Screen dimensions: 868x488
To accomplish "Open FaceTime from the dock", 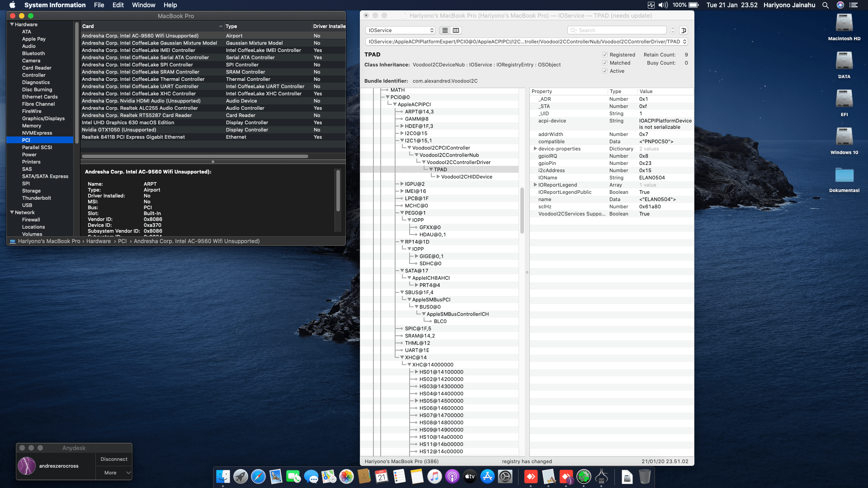I will (293, 476).
